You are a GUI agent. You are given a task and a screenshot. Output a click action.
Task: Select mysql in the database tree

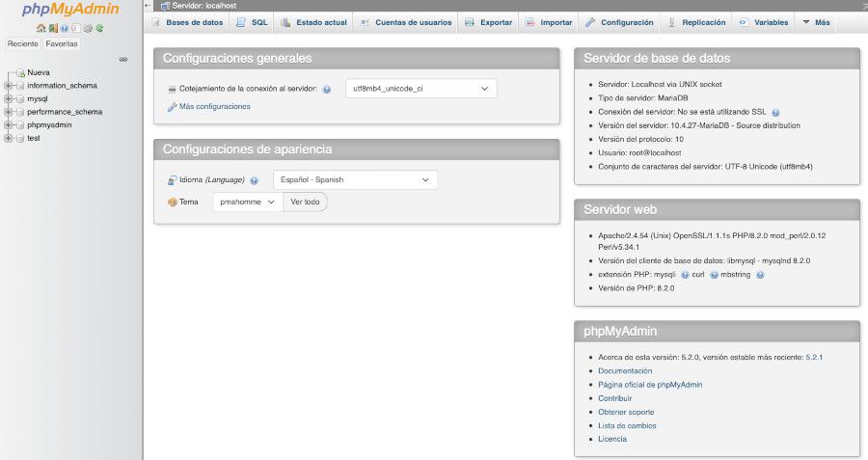37,99
